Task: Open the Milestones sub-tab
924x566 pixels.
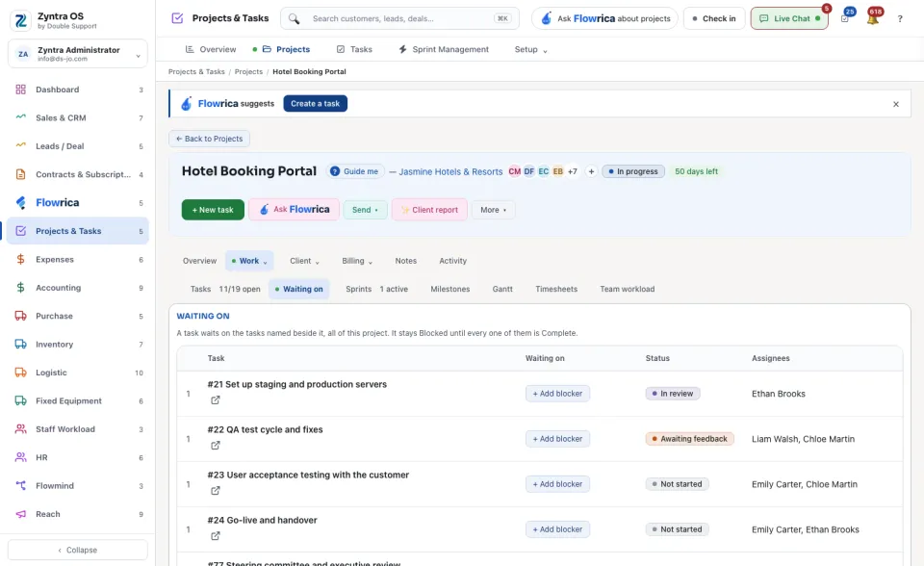Action: point(450,289)
